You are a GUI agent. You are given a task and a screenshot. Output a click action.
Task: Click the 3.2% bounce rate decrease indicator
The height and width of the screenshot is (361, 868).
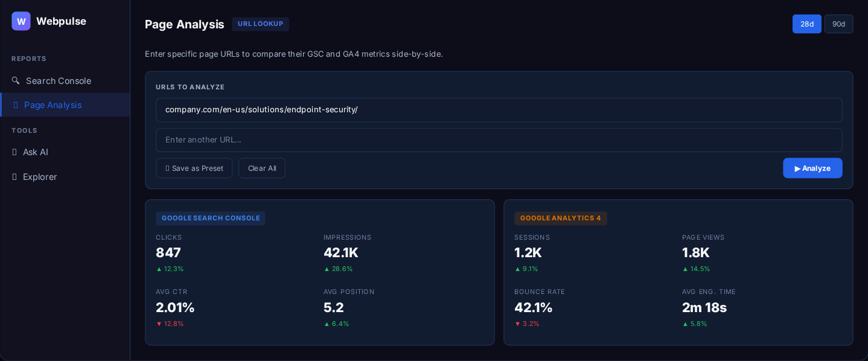tap(527, 324)
